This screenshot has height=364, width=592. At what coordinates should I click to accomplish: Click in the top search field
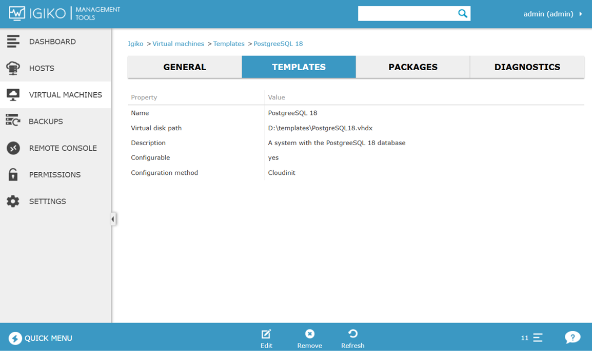click(406, 14)
